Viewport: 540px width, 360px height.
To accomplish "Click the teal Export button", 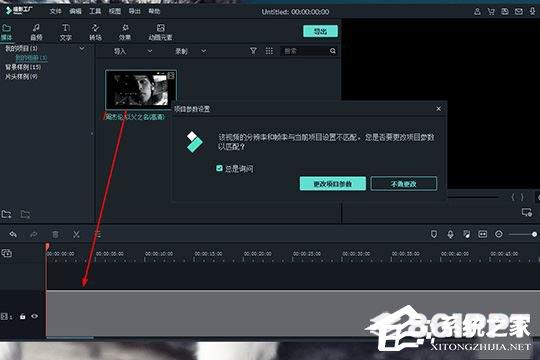I will click(320, 31).
